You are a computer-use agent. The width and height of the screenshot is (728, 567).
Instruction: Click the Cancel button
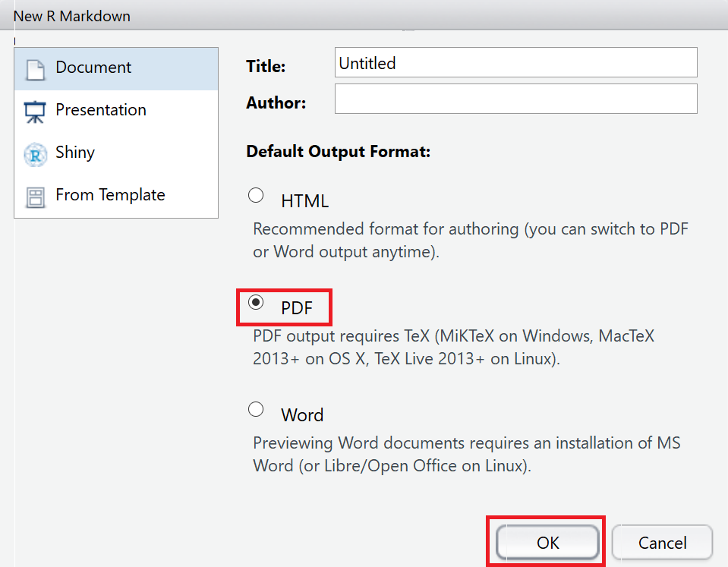[x=662, y=542]
